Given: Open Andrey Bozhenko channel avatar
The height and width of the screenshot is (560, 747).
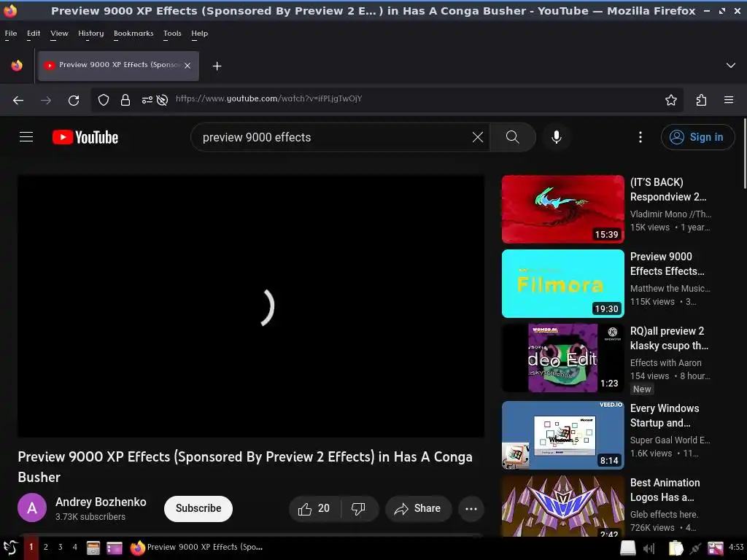Looking at the screenshot, I should [x=32, y=507].
